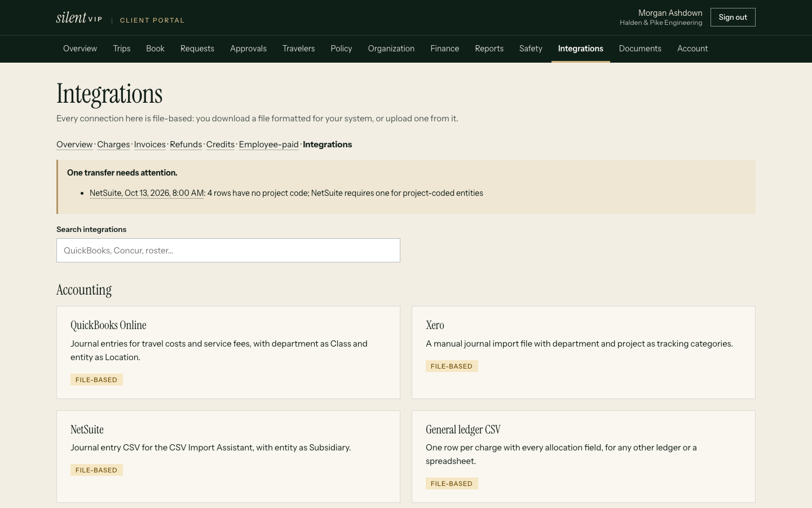Viewport: 812px width, 508px height.
Task: Click the FILE-BASED badge on General ledger CSV
Action: [x=452, y=484]
